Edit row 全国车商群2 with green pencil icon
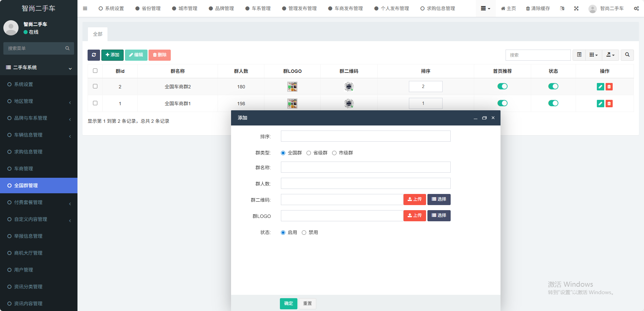 coord(600,87)
